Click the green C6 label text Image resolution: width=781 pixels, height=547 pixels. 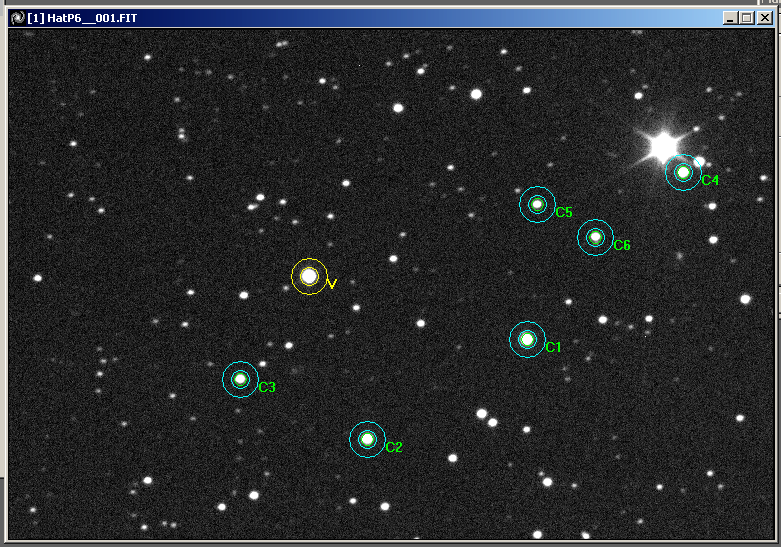click(x=622, y=245)
